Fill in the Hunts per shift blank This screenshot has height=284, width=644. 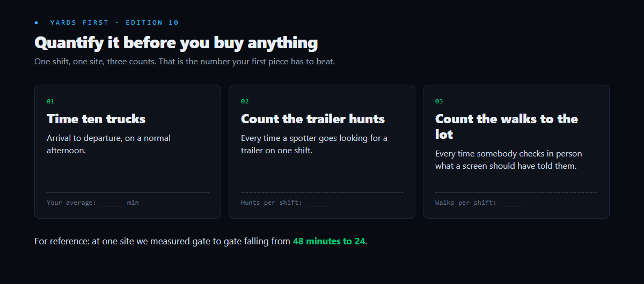tap(318, 203)
